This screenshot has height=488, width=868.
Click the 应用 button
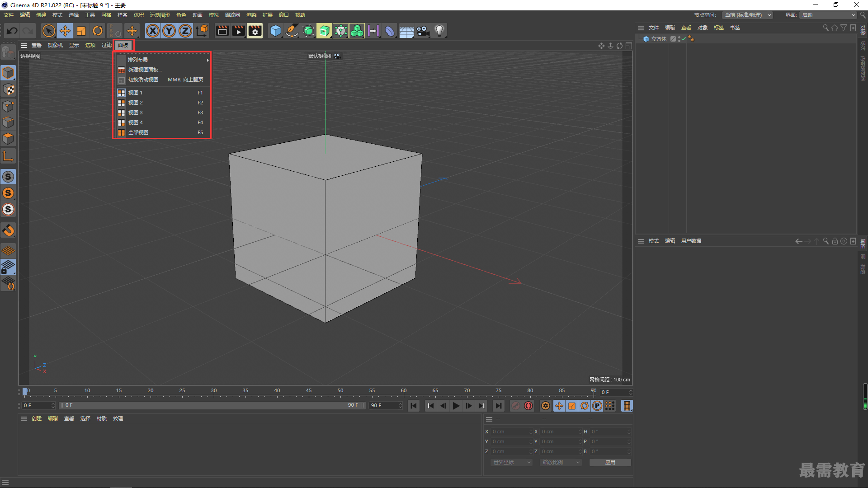(610, 462)
